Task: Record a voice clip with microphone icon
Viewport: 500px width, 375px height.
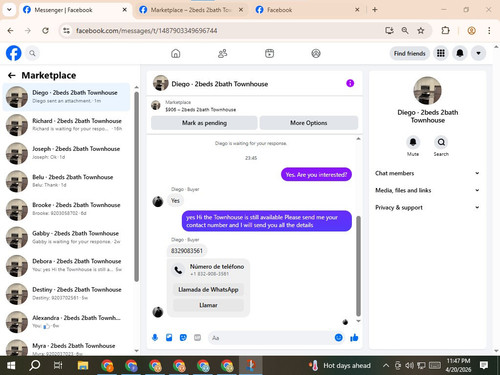Action: point(155,338)
